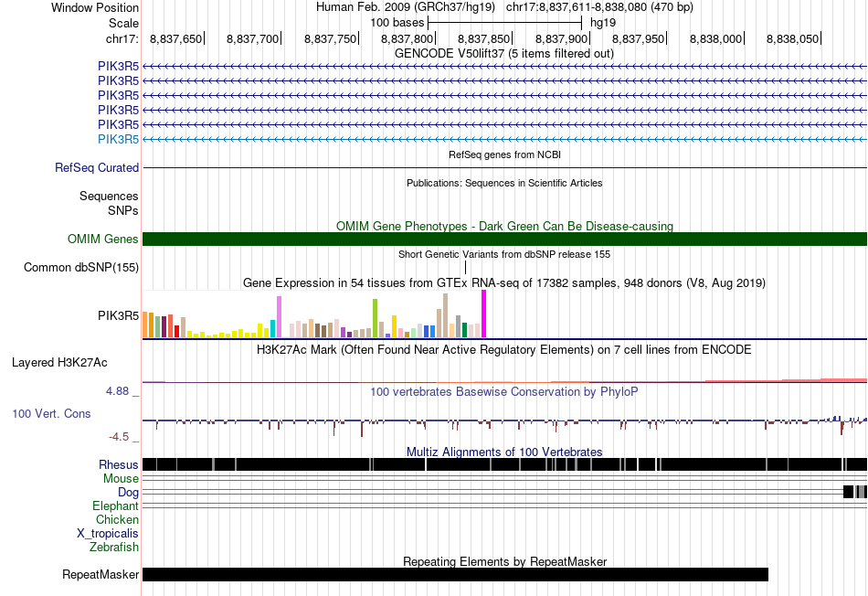Click the 100 Vert. Cons track label
868x596 pixels.
(x=51, y=413)
